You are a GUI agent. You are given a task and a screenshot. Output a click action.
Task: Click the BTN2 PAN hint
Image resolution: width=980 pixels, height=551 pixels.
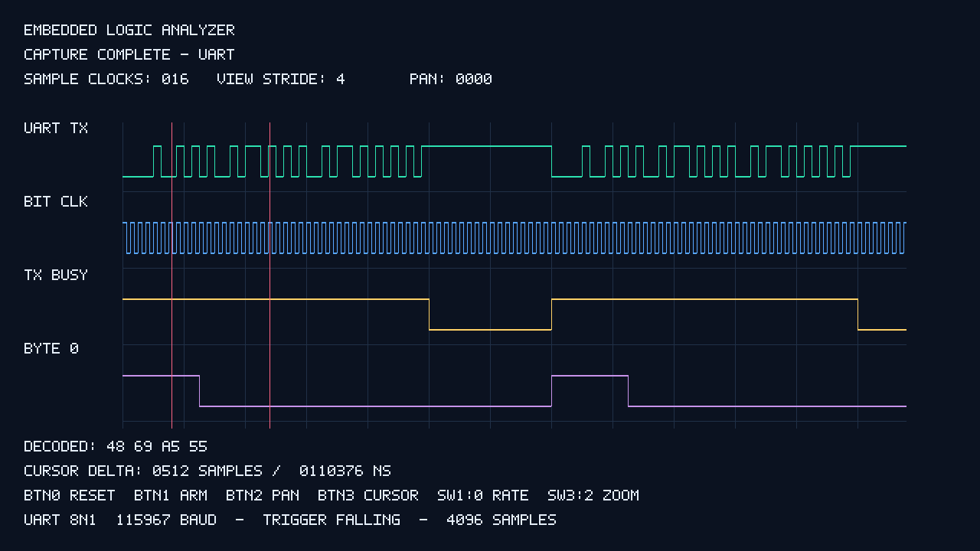click(x=263, y=496)
